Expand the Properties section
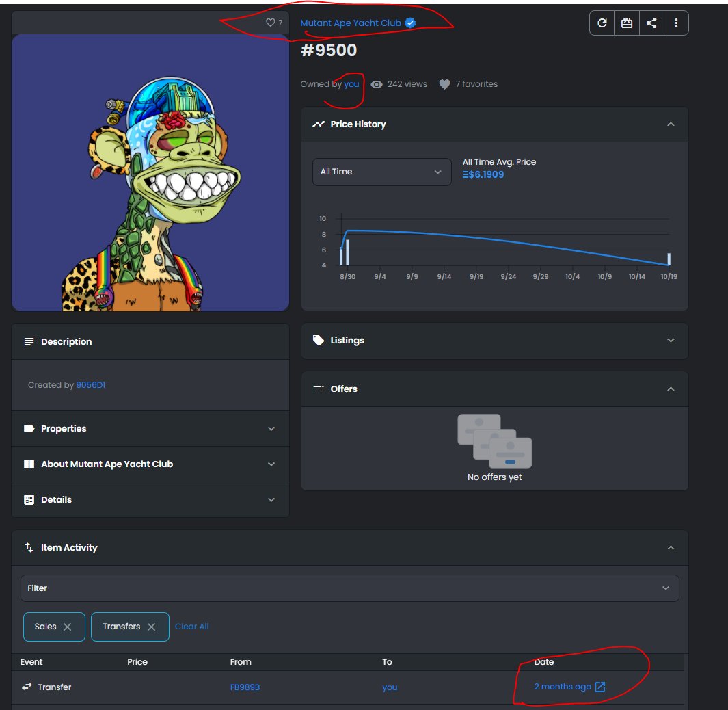 tap(271, 428)
